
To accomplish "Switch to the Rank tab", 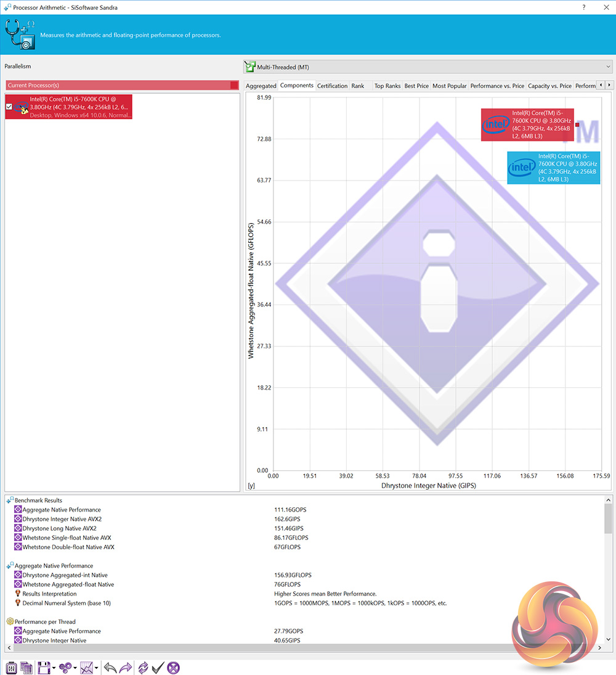I will coord(357,86).
